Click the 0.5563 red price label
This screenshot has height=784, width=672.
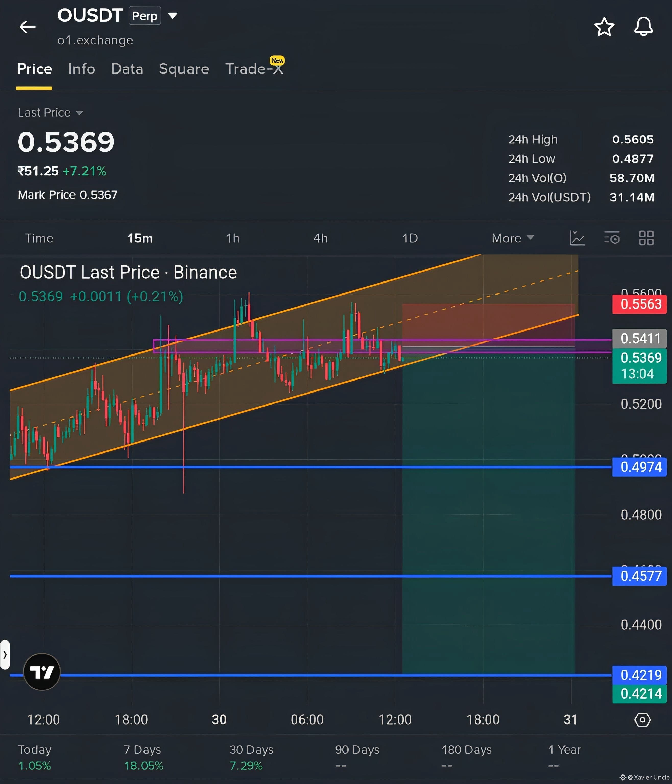[x=639, y=304]
